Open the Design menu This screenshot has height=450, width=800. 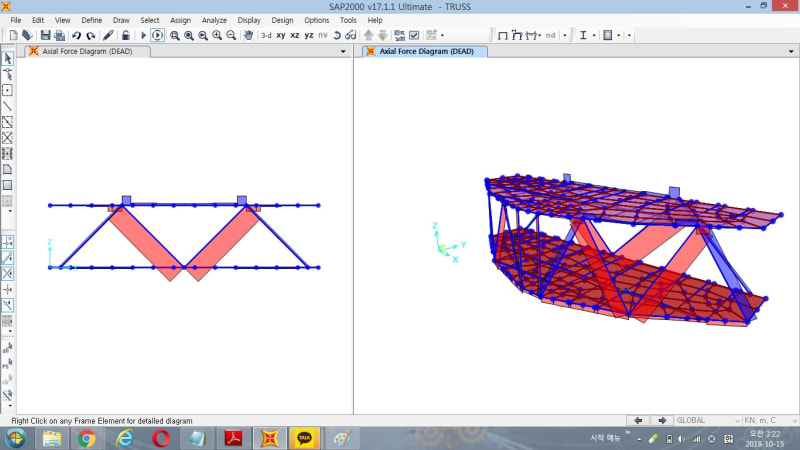point(282,20)
